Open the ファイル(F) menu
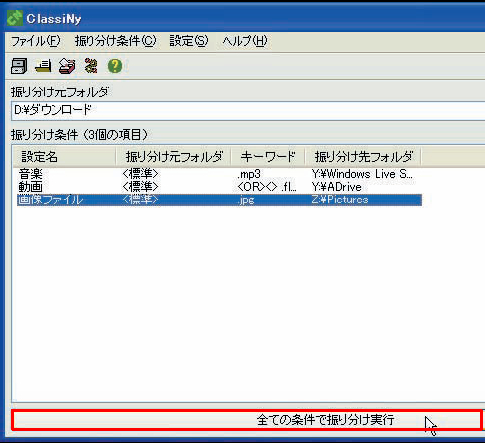This screenshot has height=443, width=485. tap(36, 41)
